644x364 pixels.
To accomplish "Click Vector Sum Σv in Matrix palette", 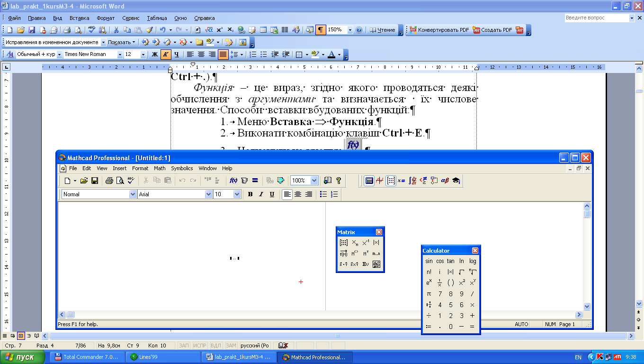I will (x=366, y=264).
